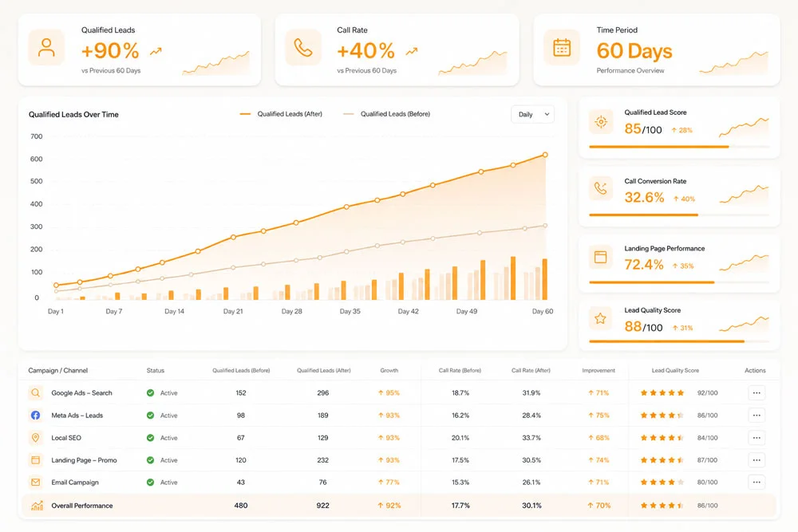Toggle the Qualified Leads (Before) legend series
Image resolution: width=798 pixels, height=532 pixels.
click(x=387, y=114)
